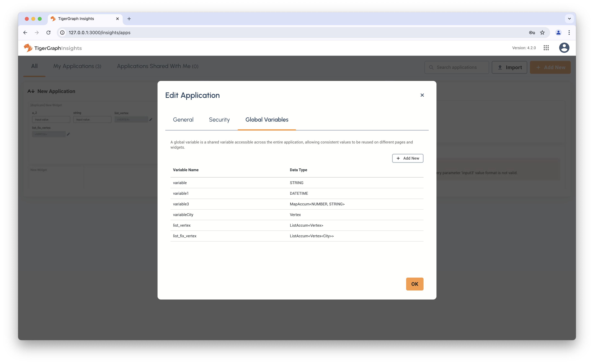Click the list_vertex variable name in dialog
The width and height of the screenshot is (594, 364).
coord(182,225)
